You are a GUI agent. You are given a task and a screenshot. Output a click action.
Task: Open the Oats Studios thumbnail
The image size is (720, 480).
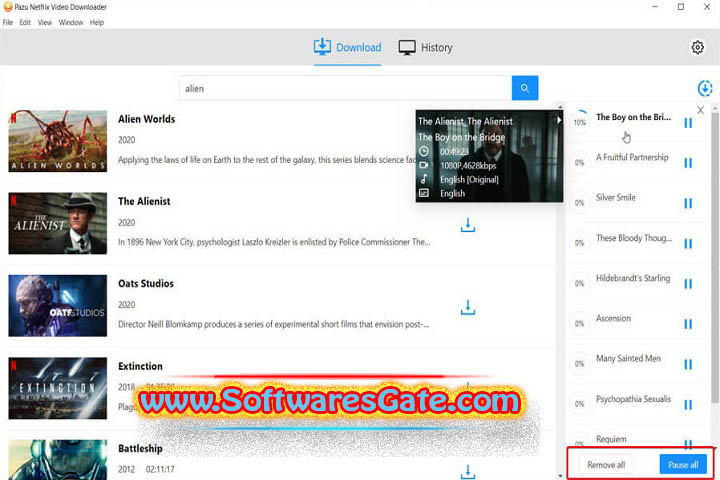(57, 305)
